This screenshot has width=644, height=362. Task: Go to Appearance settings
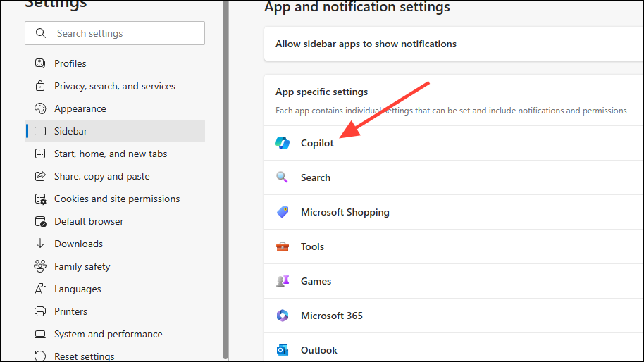tap(80, 108)
